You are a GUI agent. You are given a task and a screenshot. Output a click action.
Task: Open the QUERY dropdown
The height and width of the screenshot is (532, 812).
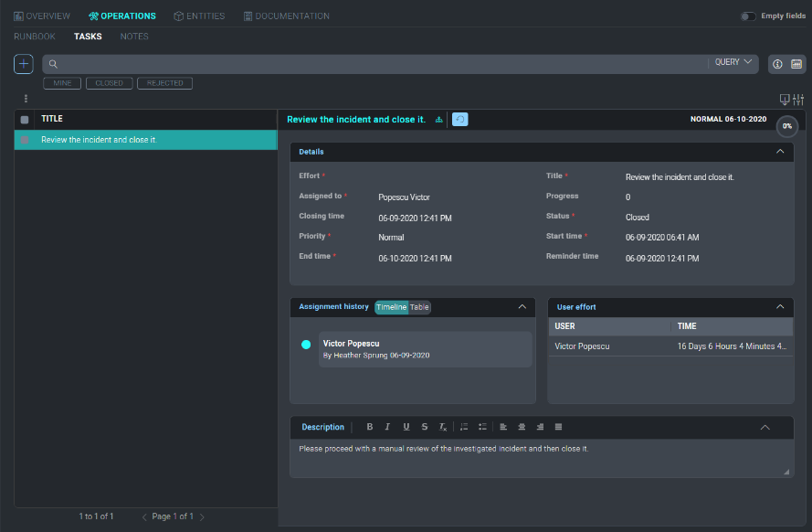[733, 63]
